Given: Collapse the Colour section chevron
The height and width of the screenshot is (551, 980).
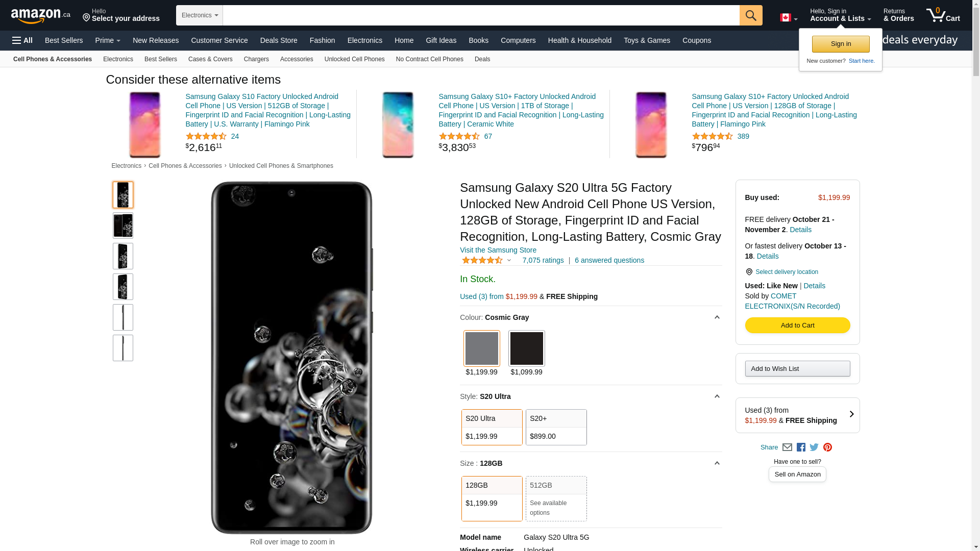Looking at the screenshot, I should coord(717,317).
